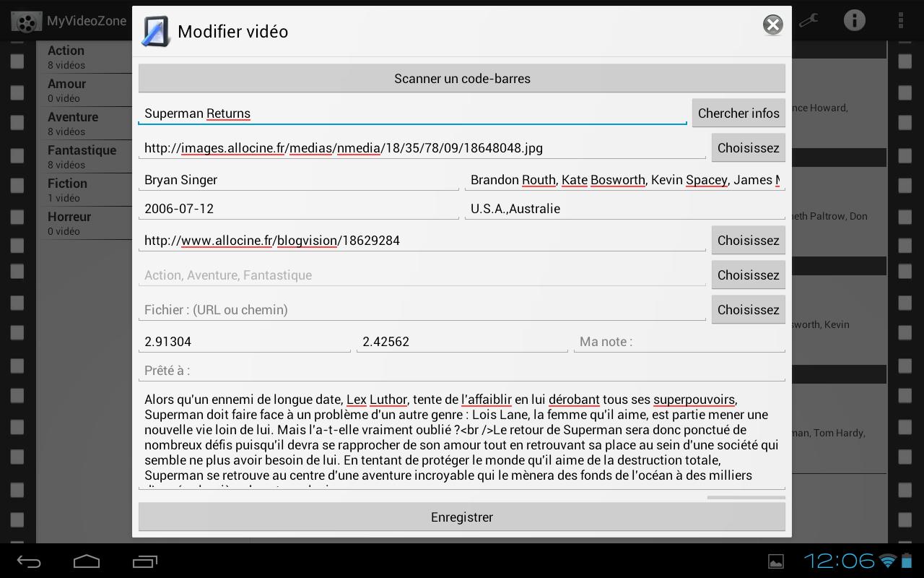The image size is (924, 578).
Task: Focus the Ma note field
Action: [679, 341]
